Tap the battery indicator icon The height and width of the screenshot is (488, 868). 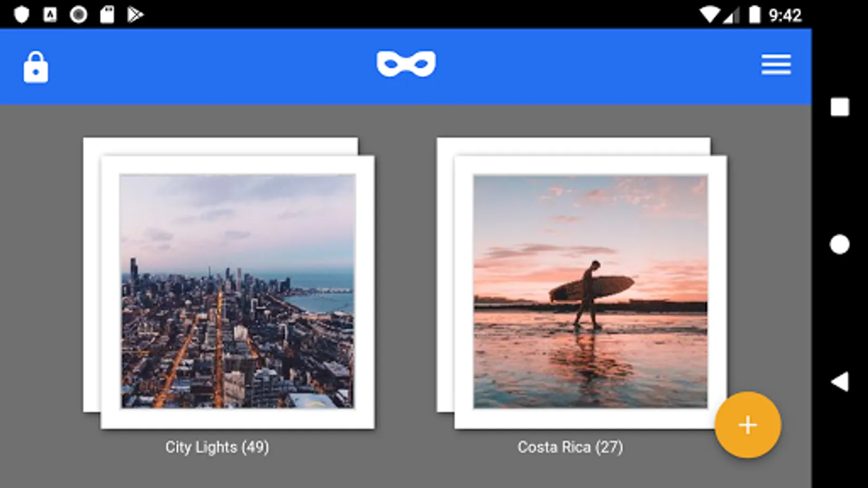755,15
